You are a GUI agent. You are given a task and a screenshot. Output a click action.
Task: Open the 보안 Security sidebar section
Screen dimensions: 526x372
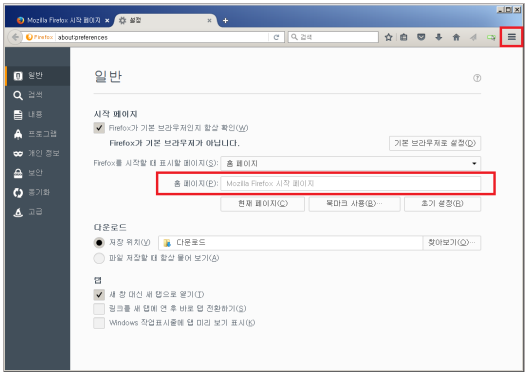coord(38,173)
